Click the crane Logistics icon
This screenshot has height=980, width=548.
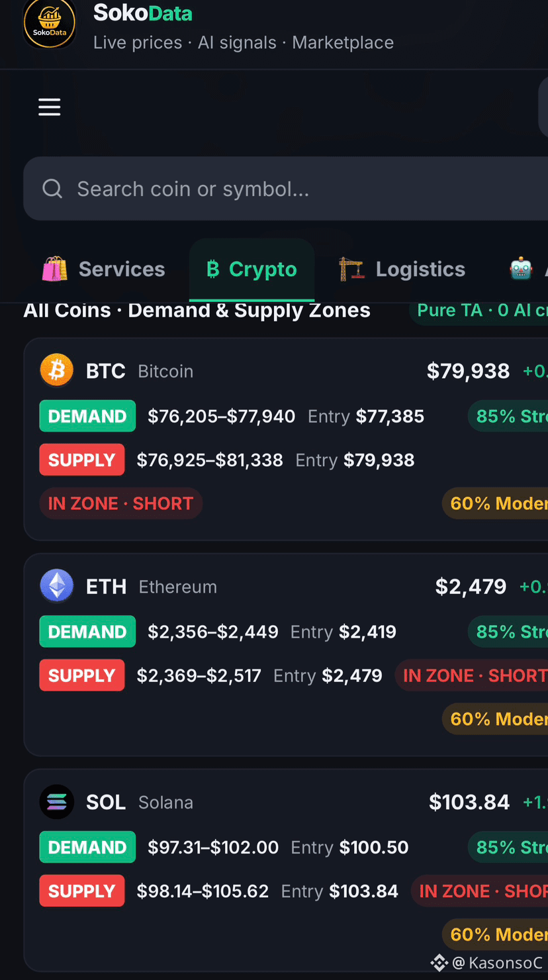[x=351, y=269]
